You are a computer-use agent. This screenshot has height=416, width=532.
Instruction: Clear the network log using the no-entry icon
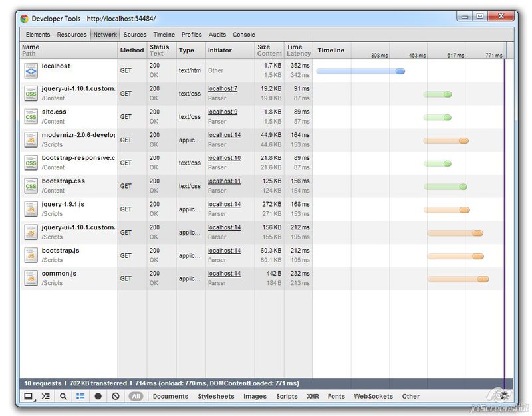point(114,396)
